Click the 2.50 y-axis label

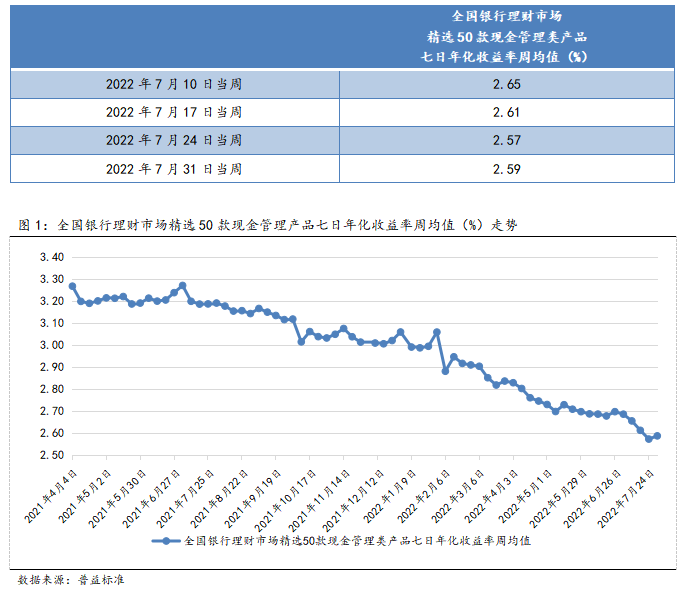point(51,455)
